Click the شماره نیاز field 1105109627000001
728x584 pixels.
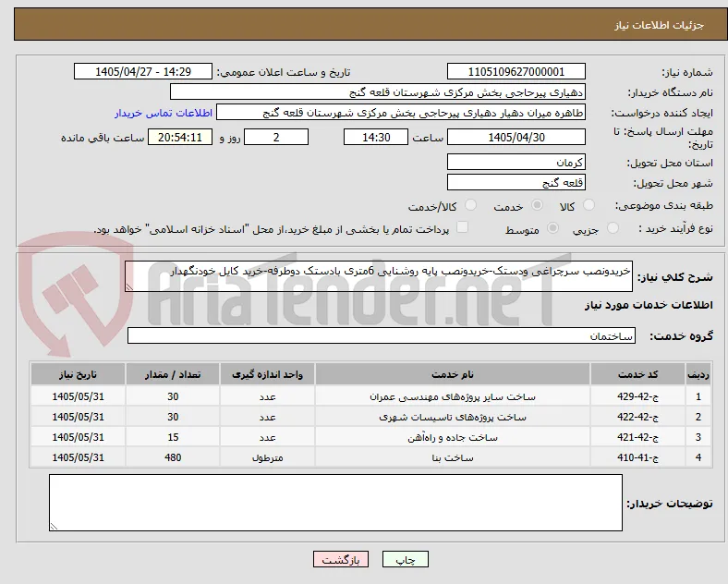tap(516, 71)
